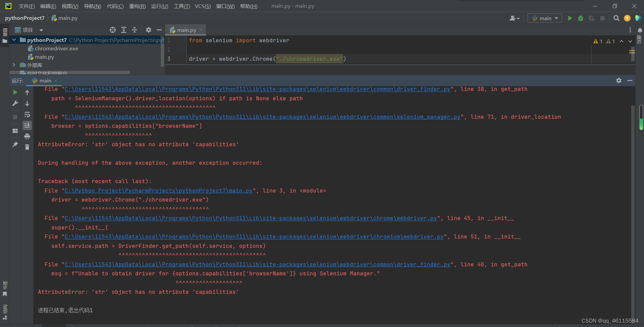Collapse all nodes in the Project panel
Viewport: 644px width, 327px height.
tap(134, 30)
